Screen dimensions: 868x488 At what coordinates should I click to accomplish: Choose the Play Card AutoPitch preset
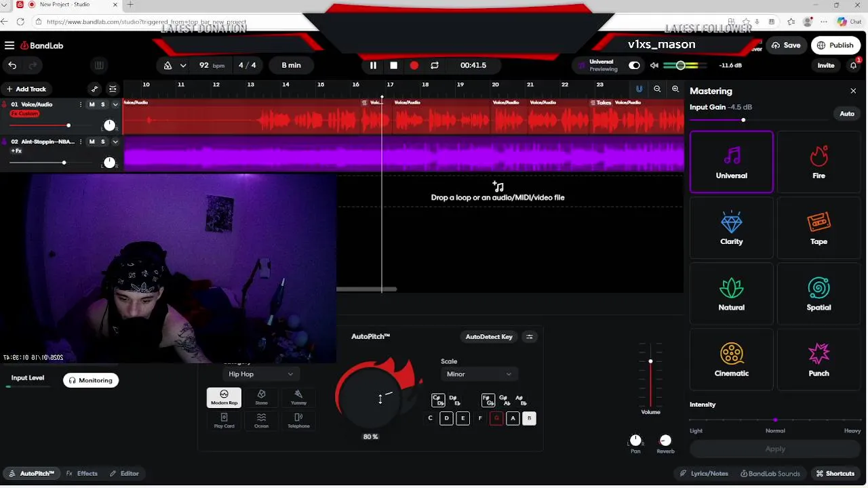click(224, 420)
